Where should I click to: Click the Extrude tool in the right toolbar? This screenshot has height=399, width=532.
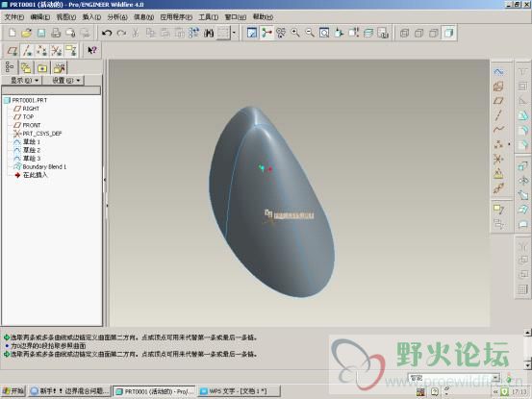click(x=522, y=165)
